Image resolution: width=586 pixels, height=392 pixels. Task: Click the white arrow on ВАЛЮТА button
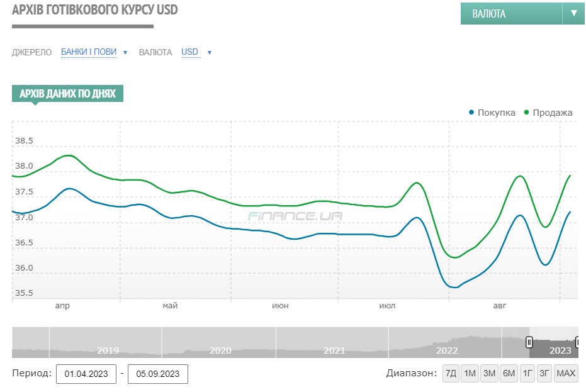click(573, 13)
